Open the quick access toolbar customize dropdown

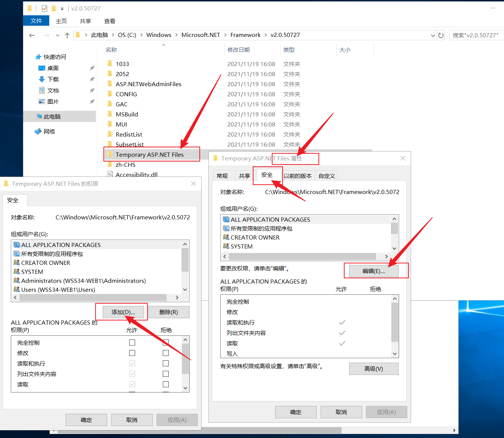(x=62, y=9)
